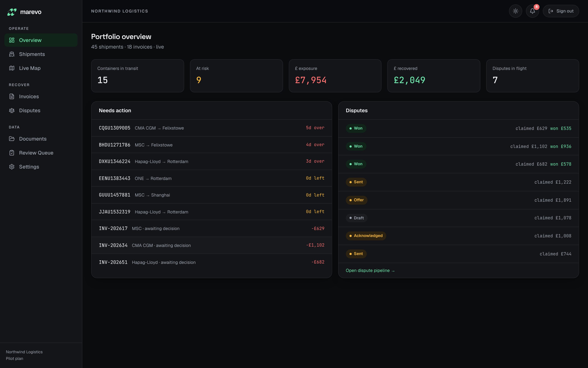This screenshot has height=368, width=588.
Task: Open container GUUU1457881 row
Action: click(x=211, y=195)
